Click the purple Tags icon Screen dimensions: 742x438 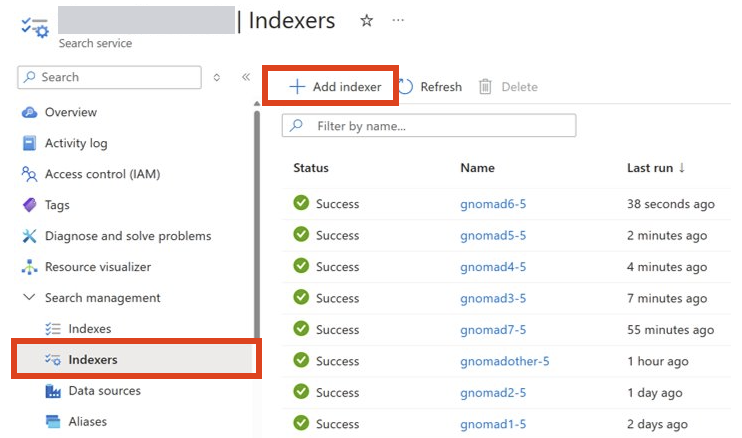tap(29, 205)
